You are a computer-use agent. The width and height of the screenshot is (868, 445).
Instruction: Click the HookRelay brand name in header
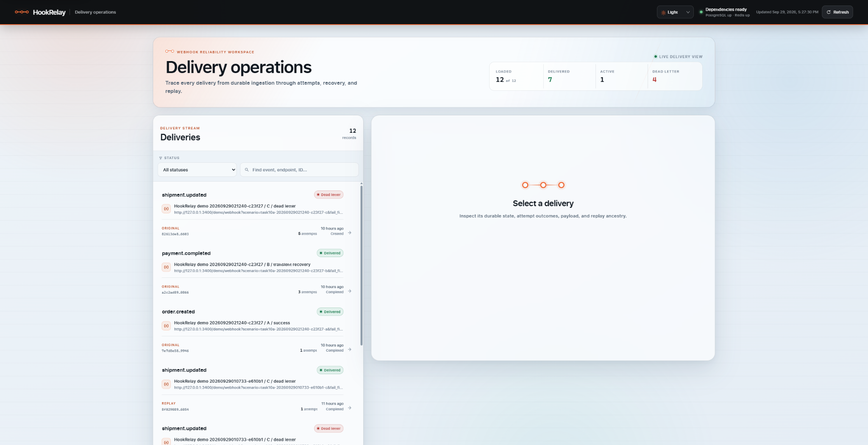pyautogui.click(x=49, y=12)
